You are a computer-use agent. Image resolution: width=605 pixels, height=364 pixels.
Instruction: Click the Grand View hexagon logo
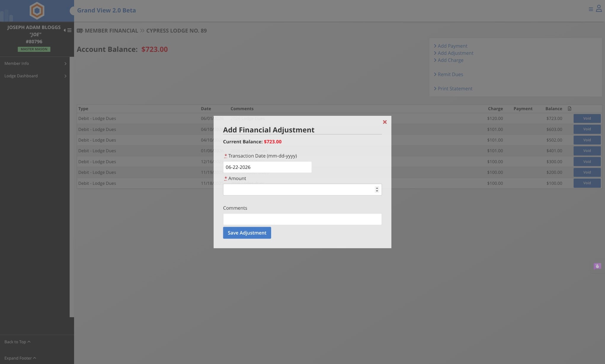(37, 11)
